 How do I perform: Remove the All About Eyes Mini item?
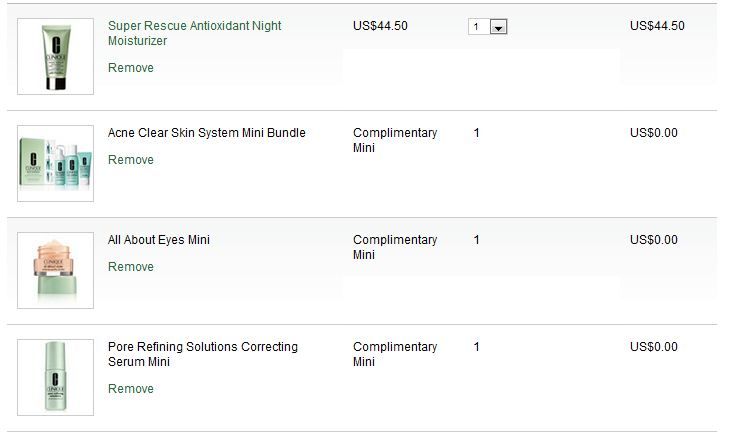tap(131, 267)
